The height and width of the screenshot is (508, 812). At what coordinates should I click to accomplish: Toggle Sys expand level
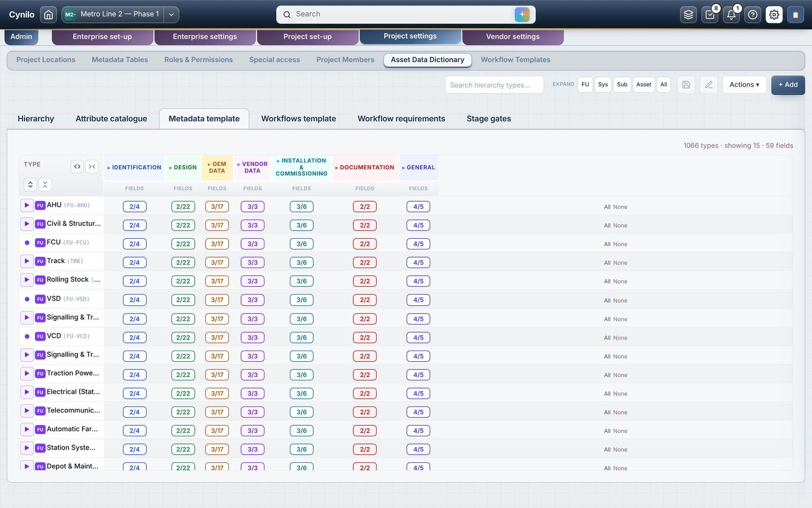pos(603,85)
